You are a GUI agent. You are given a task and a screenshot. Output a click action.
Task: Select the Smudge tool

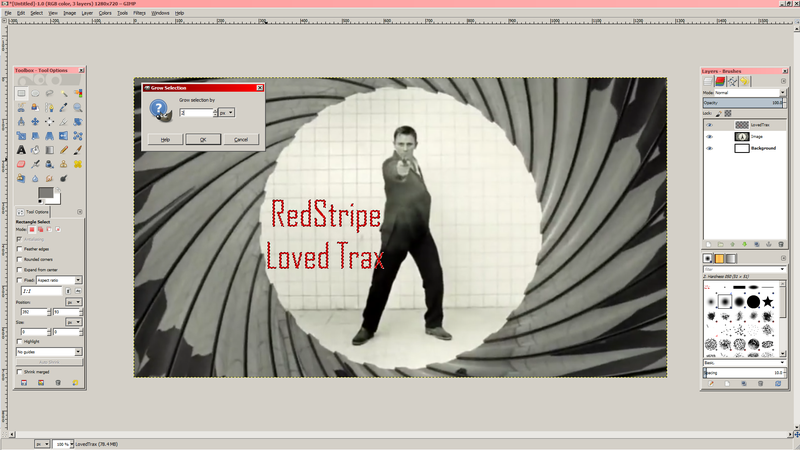(x=49, y=179)
